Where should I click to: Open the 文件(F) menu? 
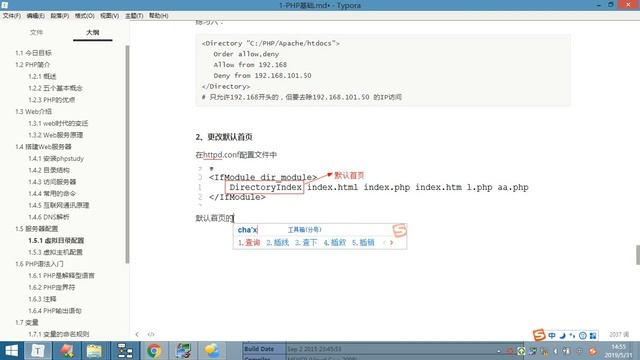click(11, 16)
